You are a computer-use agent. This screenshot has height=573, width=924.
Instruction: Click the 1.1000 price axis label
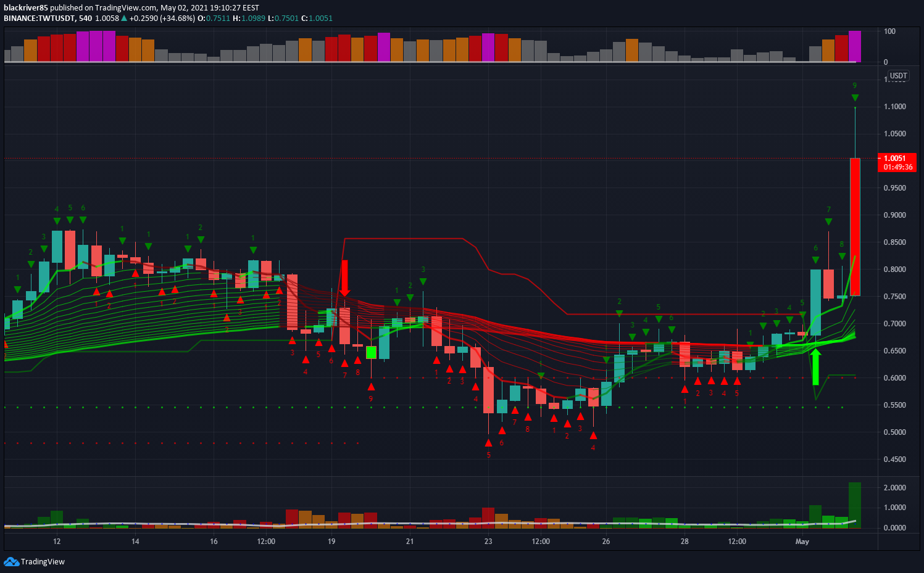895,107
